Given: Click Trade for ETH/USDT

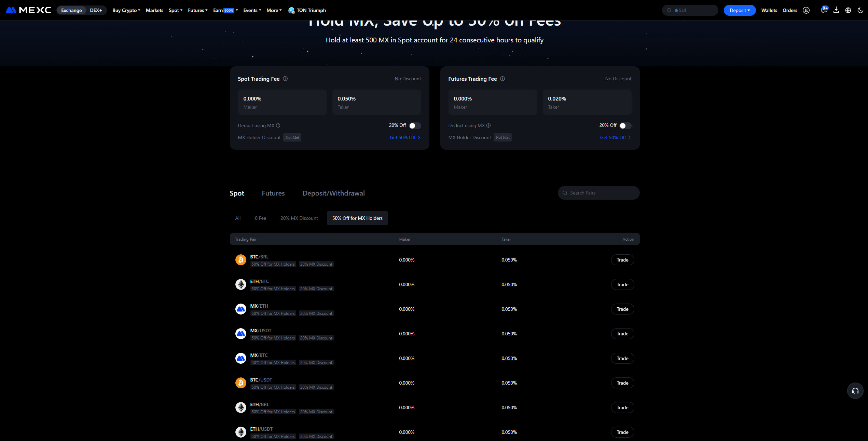Looking at the screenshot, I should (x=622, y=432).
